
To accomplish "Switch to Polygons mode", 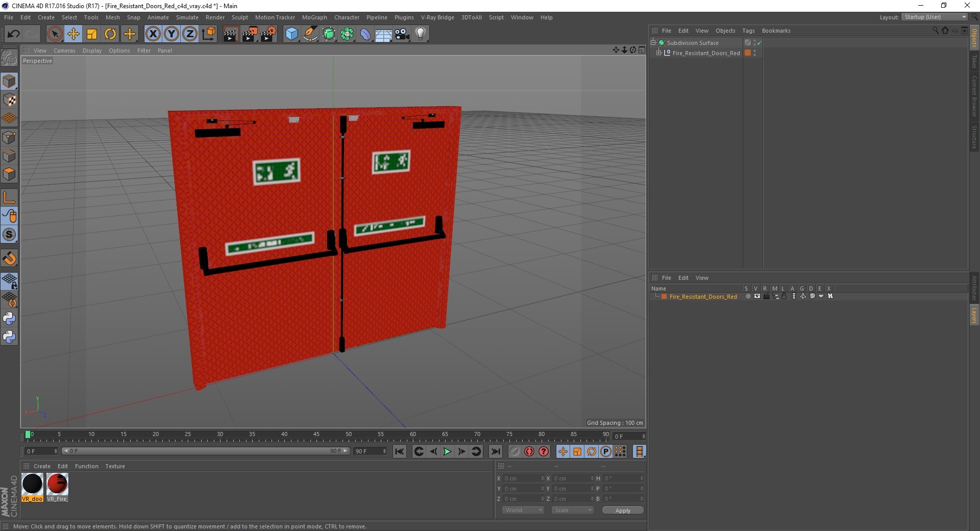I will tap(9, 174).
